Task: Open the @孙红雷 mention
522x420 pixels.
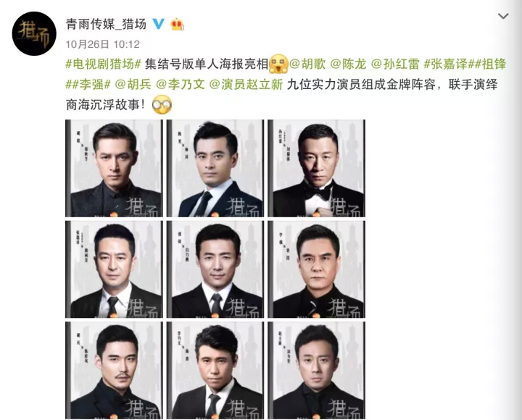Action: (x=395, y=64)
